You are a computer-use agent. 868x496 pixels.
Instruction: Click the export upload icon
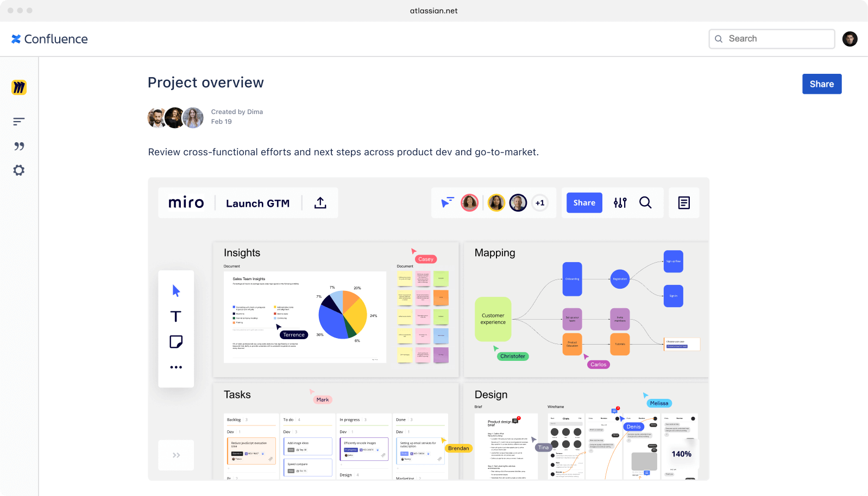coord(320,203)
